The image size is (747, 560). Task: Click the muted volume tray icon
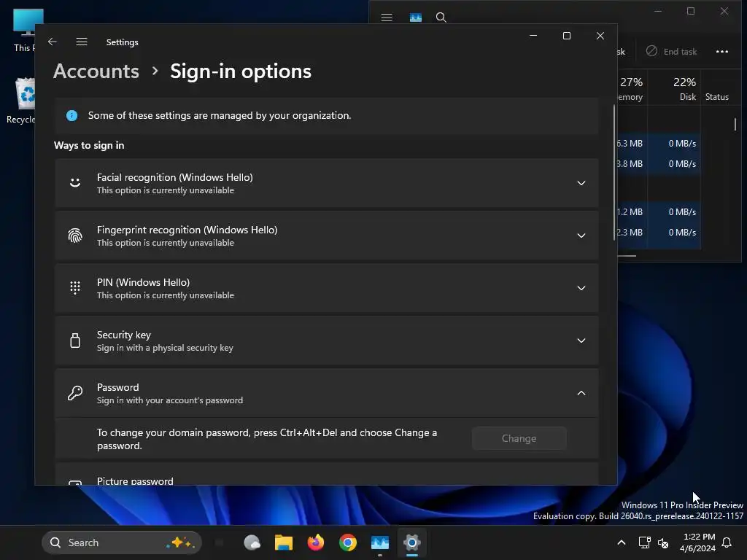662,542
